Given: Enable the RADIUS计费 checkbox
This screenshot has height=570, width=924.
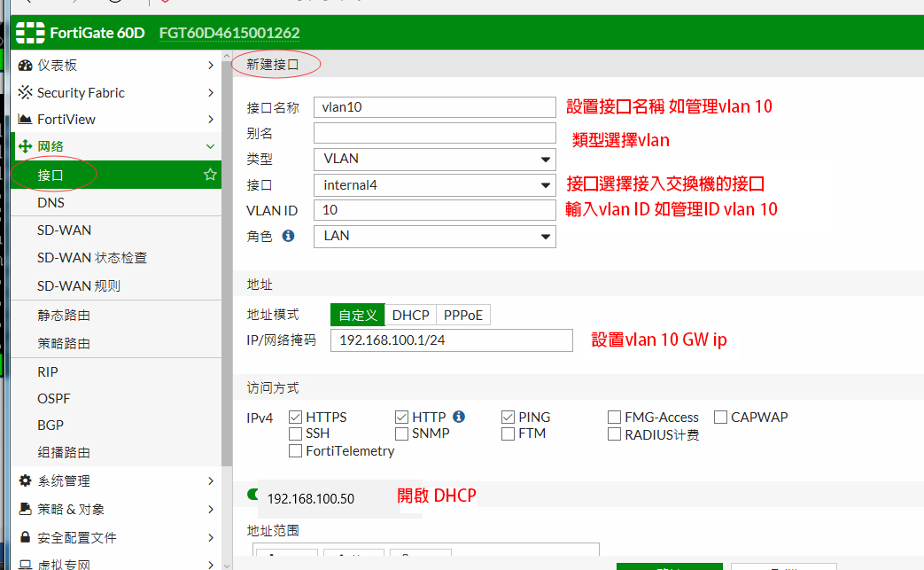Looking at the screenshot, I should (614, 434).
